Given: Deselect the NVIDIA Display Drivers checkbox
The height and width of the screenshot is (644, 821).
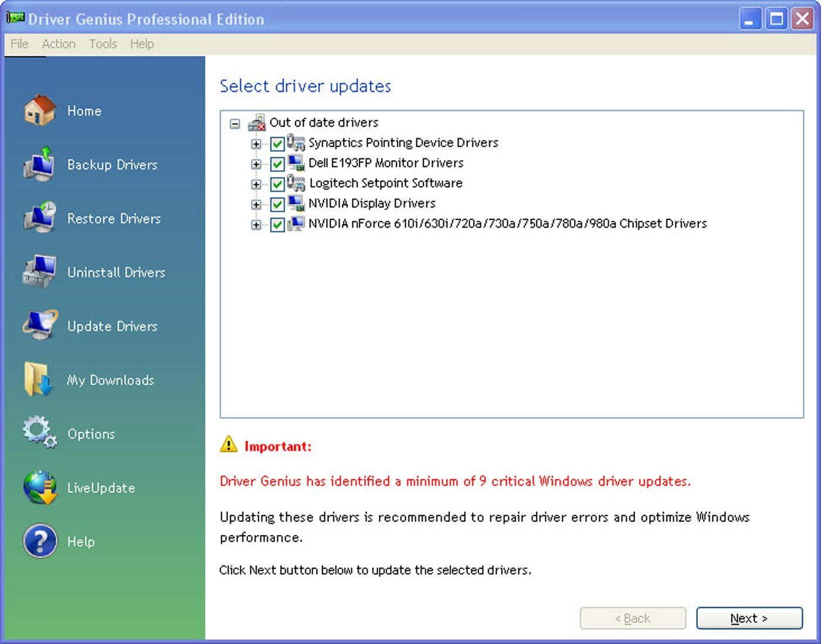Looking at the screenshot, I should coord(277,204).
